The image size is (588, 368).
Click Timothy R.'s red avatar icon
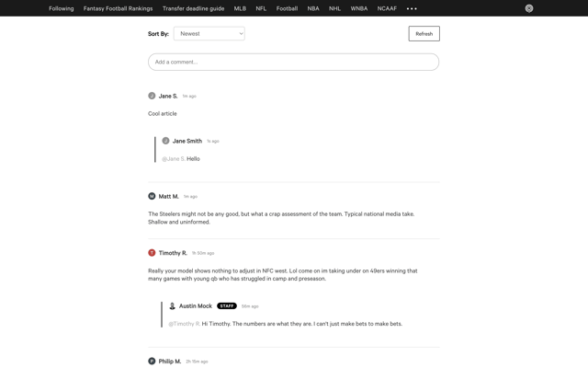click(152, 253)
